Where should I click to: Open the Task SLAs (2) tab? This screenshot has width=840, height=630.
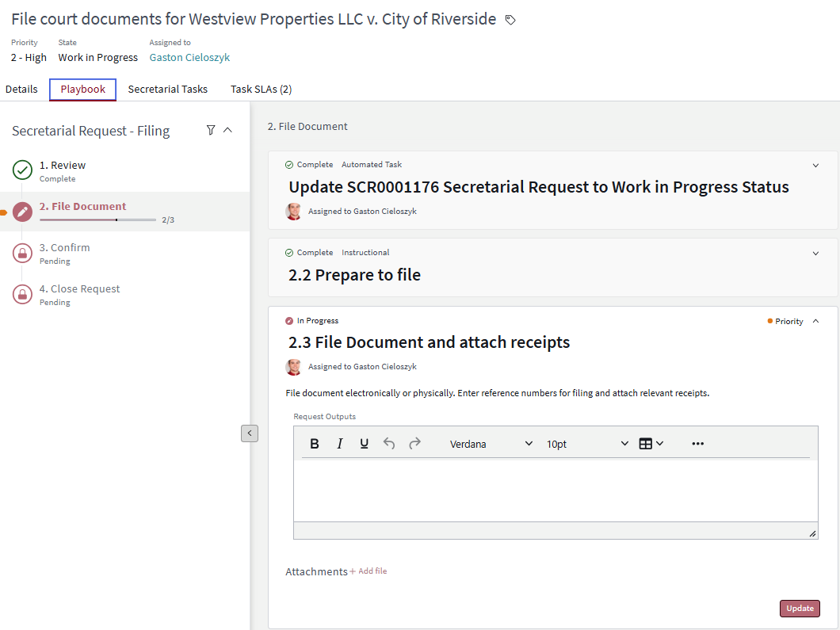(x=261, y=90)
